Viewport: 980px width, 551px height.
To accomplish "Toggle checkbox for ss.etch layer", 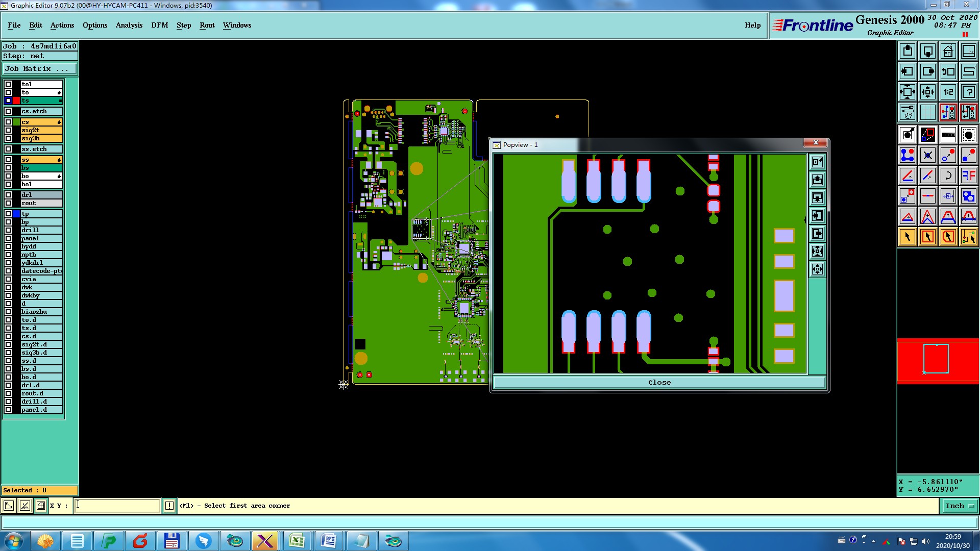I will coord(8,149).
